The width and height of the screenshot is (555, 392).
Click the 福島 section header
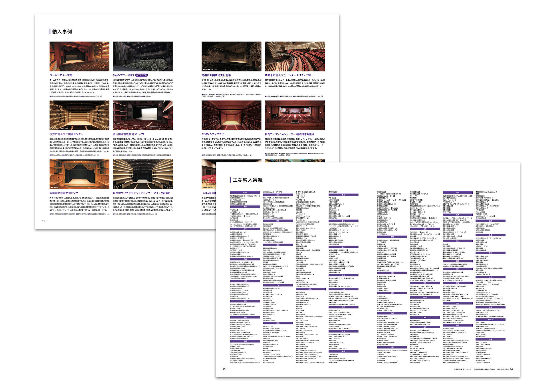(x=245, y=317)
